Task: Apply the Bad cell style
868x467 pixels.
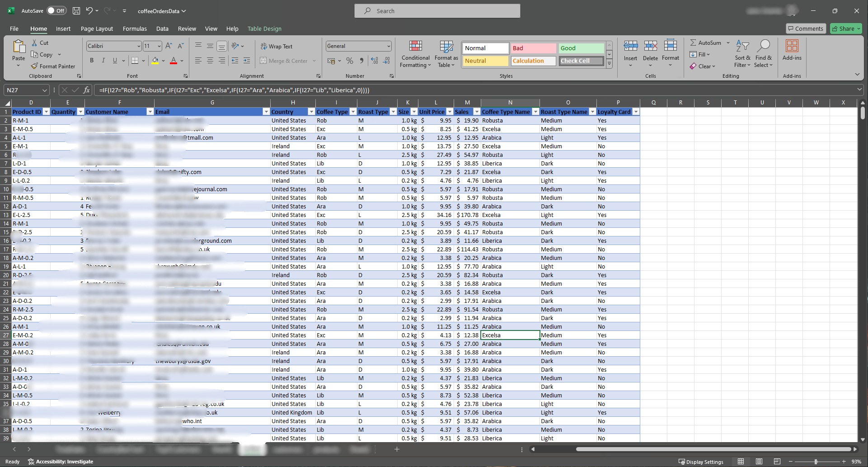Action: pyautogui.click(x=533, y=48)
